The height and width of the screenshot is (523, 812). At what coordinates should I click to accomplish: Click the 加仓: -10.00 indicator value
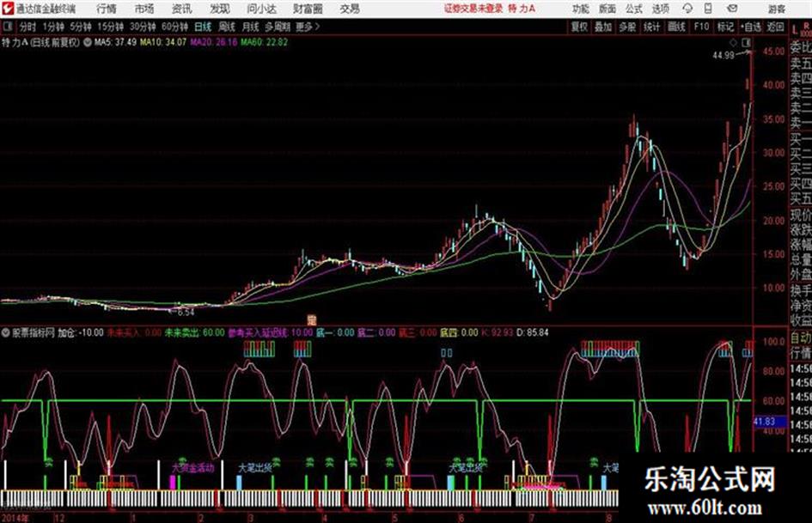click(x=80, y=332)
